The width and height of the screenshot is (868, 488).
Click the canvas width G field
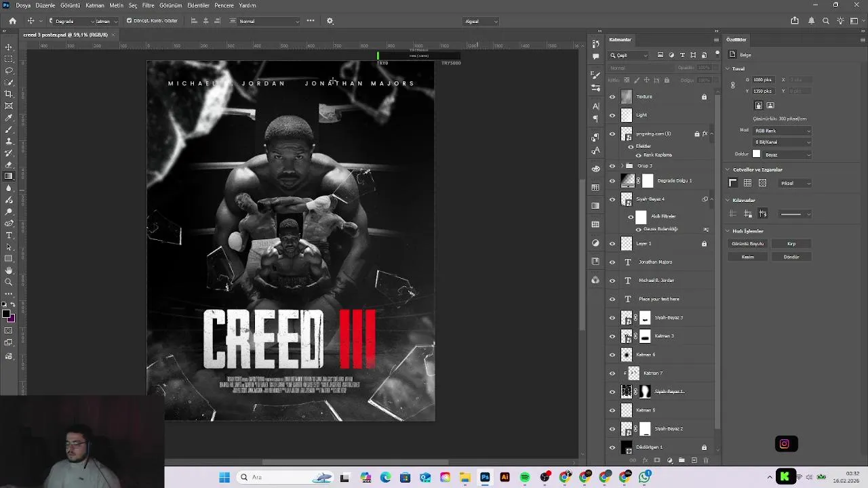762,80
